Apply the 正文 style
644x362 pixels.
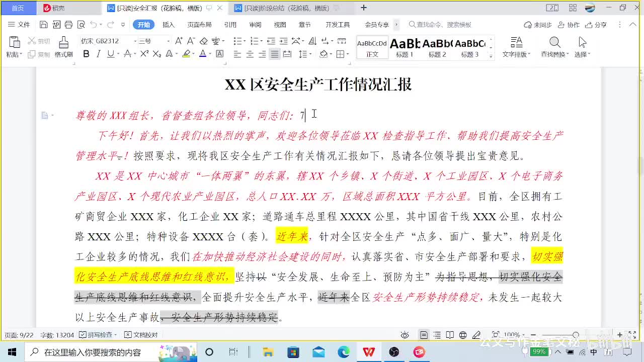(372, 48)
